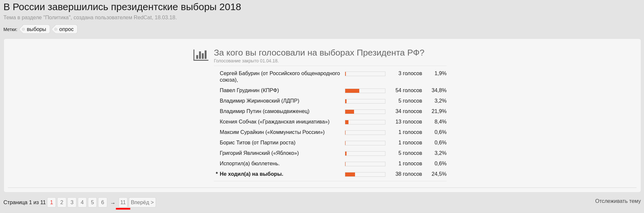644x213 pixels.
Task: Open the опрос tag
Action: coord(65,29)
